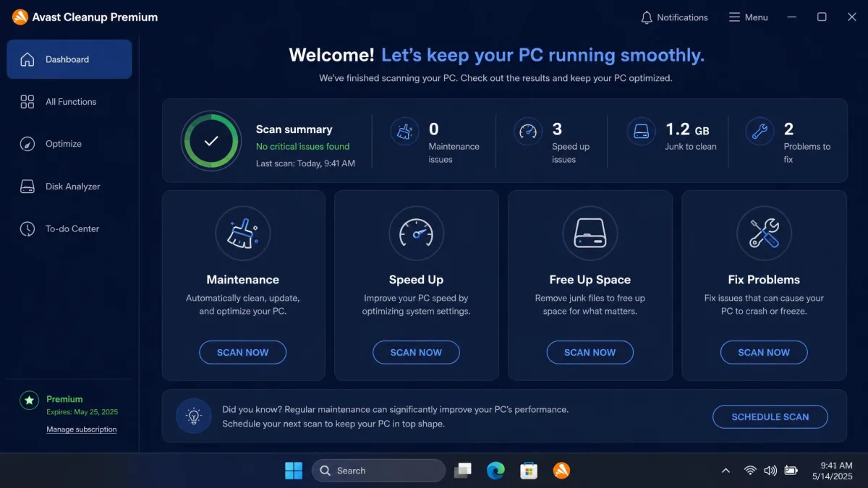This screenshot has height=488, width=868.
Task: Click the broom icon beside Maintenance issues
Action: [404, 132]
